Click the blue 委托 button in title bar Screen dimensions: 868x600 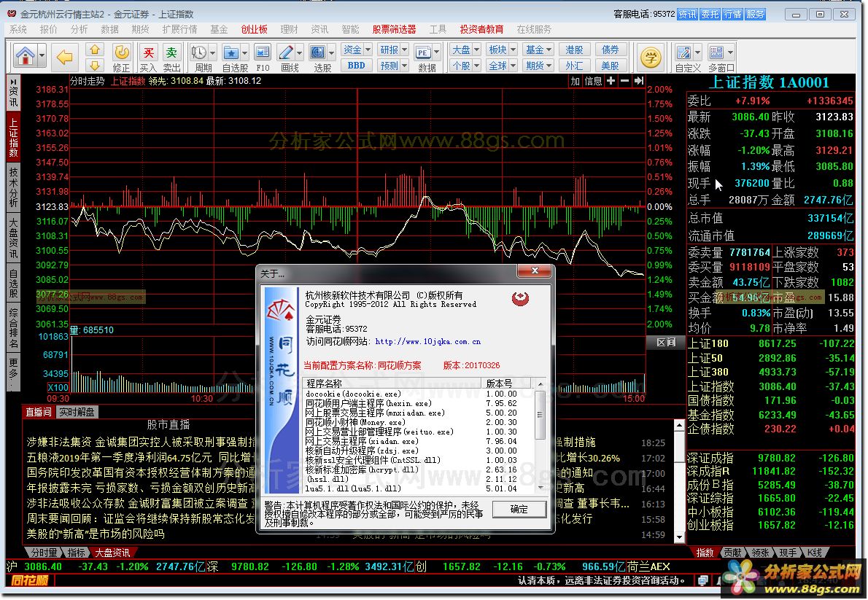coord(710,15)
